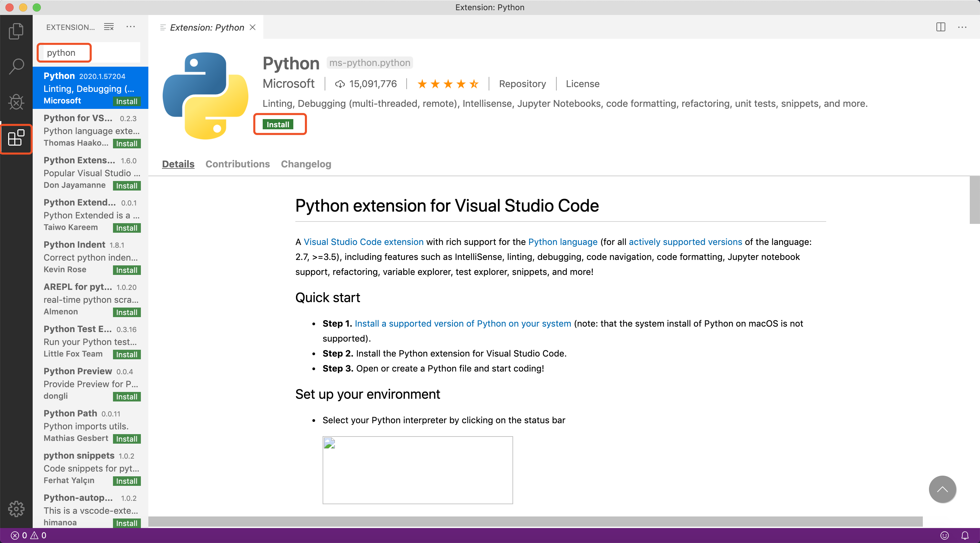
Task: Click the python search input field
Action: point(64,52)
